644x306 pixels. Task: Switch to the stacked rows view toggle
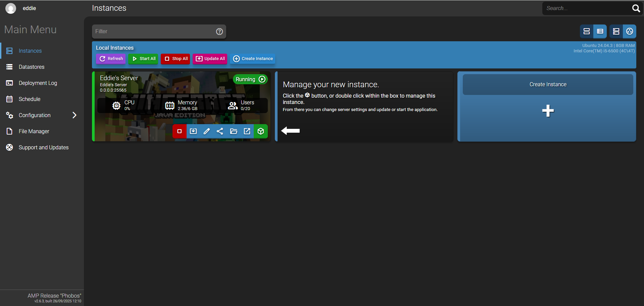pos(587,32)
